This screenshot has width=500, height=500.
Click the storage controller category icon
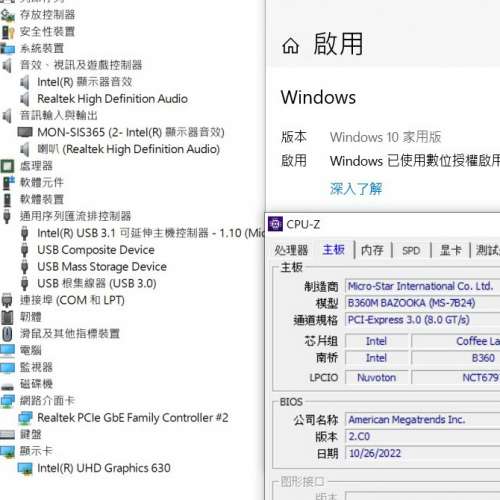coord(7,15)
